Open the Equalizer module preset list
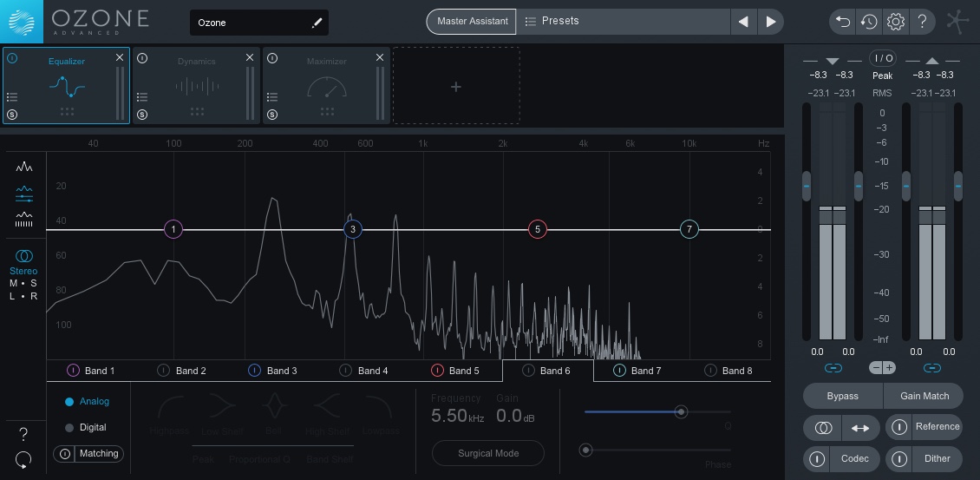The image size is (980, 480). coord(12,97)
